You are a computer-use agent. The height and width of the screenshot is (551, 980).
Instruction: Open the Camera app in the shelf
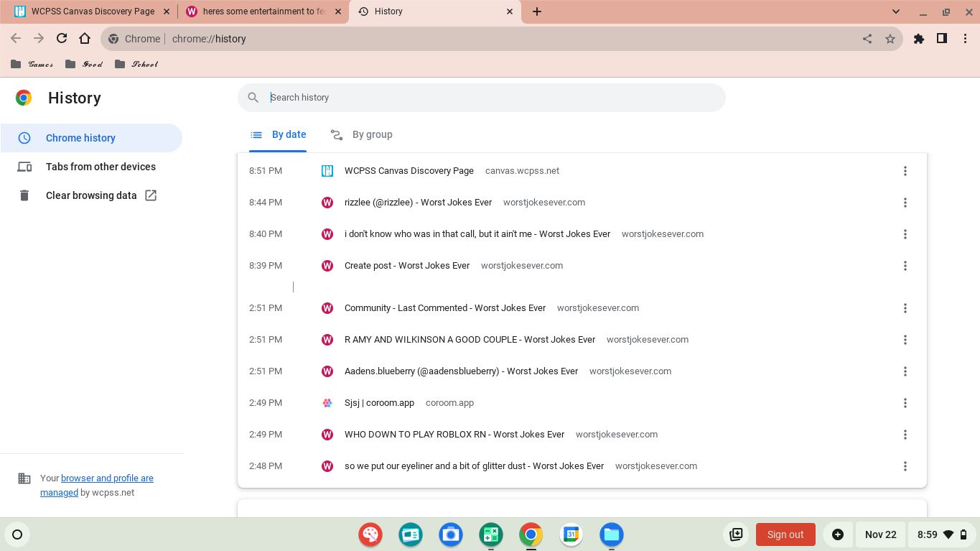pyautogui.click(x=451, y=534)
